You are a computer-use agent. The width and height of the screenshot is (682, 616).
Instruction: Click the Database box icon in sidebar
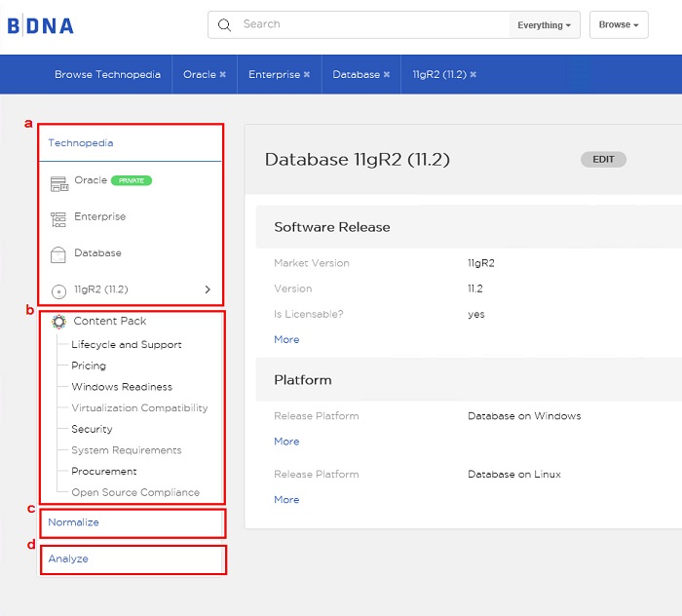[58, 255]
